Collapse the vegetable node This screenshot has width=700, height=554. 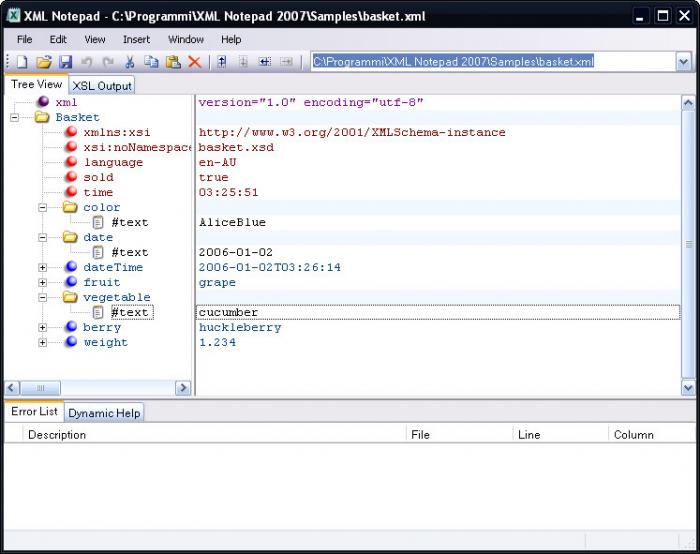point(42,297)
